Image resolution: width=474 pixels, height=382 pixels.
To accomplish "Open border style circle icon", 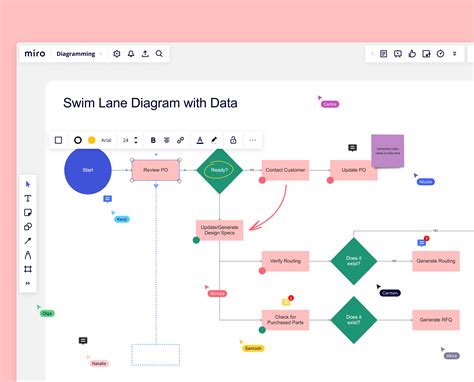I will pyautogui.click(x=78, y=140).
